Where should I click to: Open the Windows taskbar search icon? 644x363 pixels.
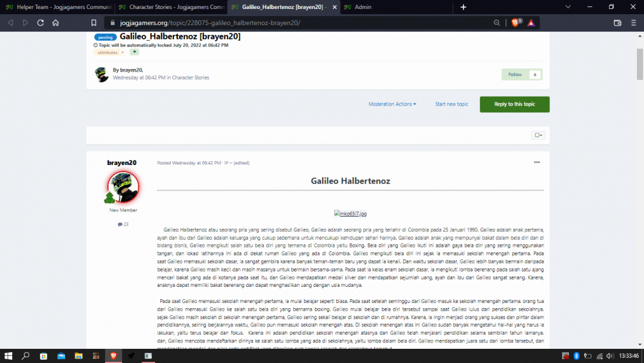pyautogui.click(x=26, y=356)
